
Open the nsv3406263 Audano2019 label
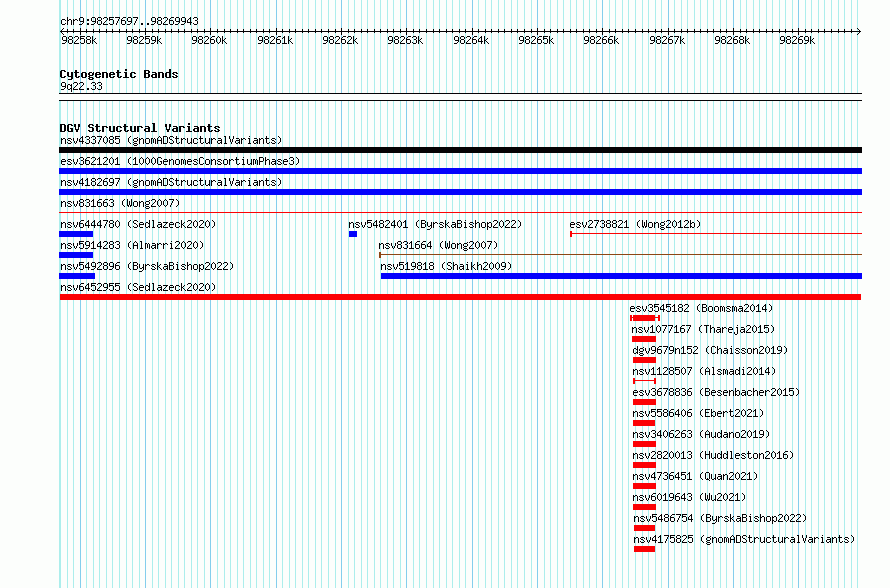pyautogui.click(x=701, y=434)
